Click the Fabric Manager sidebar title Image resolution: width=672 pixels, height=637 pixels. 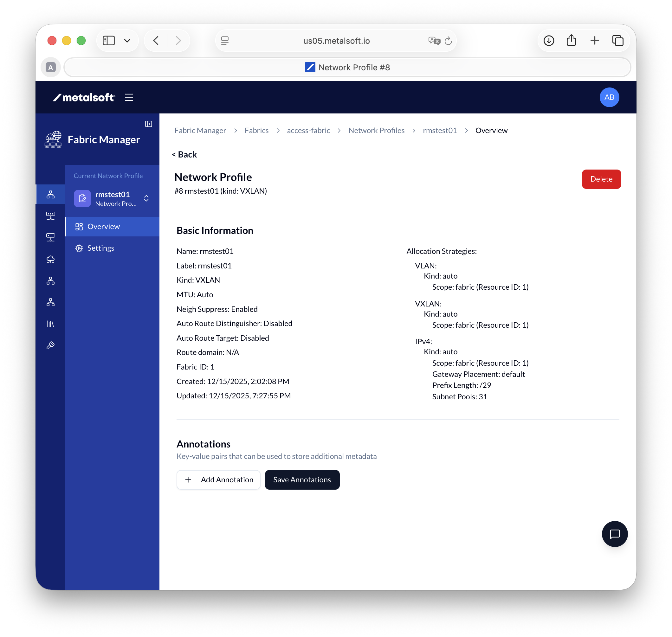tap(104, 139)
